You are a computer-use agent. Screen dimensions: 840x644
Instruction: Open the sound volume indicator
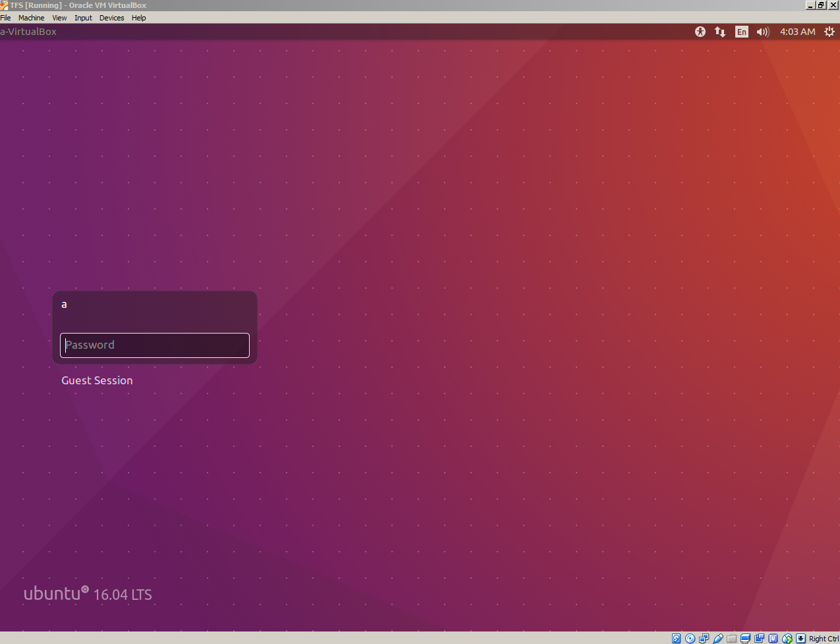(763, 32)
